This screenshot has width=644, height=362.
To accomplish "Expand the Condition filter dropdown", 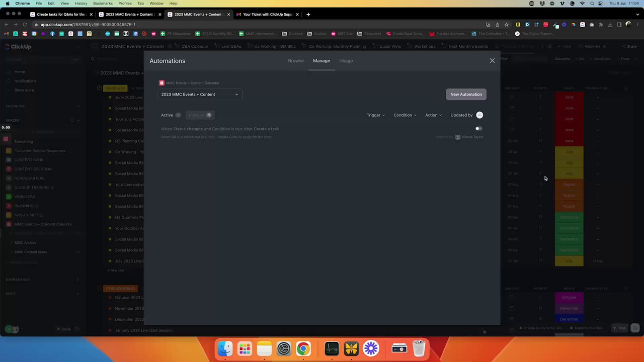I will tap(405, 115).
